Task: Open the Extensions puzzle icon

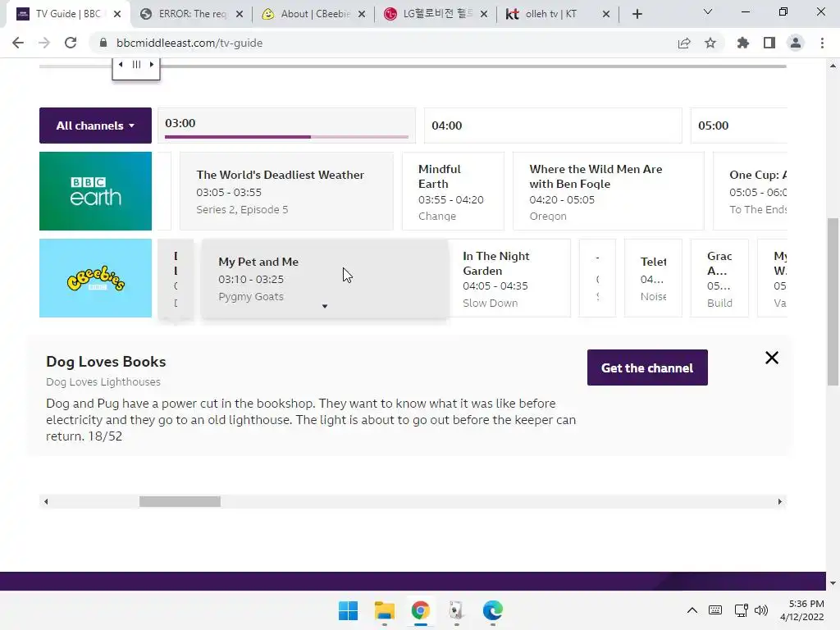Action: coord(743,43)
